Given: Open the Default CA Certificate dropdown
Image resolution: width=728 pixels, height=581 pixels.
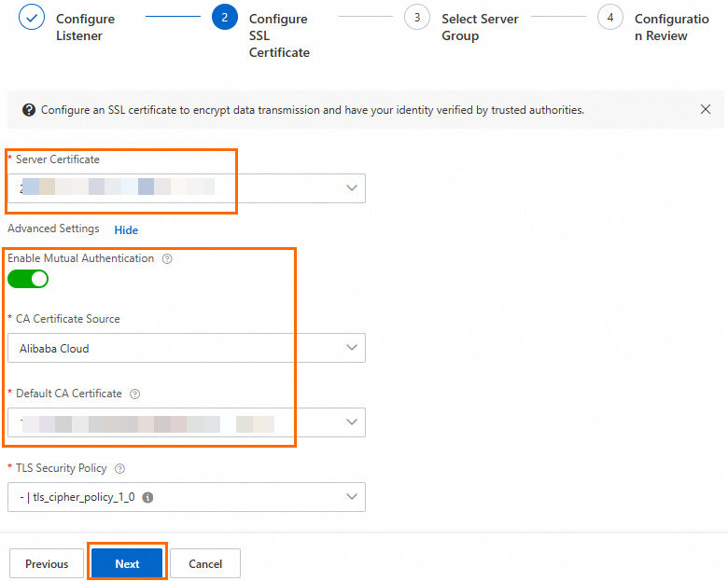Looking at the screenshot, I should pyautogui.click(x=187, y=422).
